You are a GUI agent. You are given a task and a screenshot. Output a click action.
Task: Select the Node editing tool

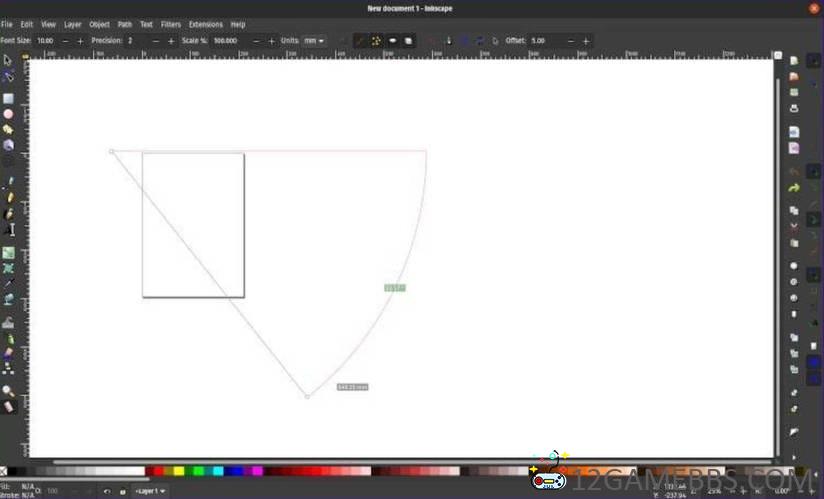[x=8, y=76]
